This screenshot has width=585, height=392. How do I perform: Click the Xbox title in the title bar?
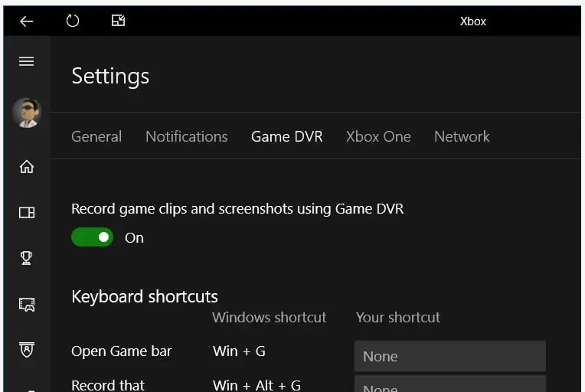[x=473, y=21]
